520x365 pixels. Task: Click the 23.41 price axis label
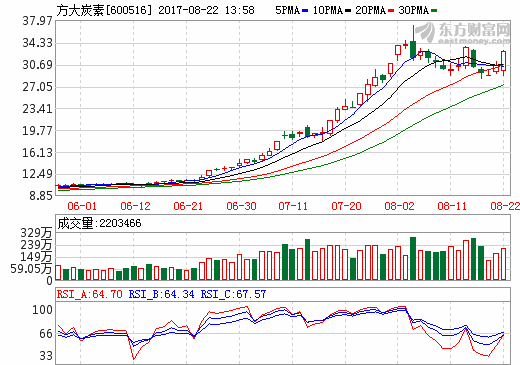pos(37,109)
